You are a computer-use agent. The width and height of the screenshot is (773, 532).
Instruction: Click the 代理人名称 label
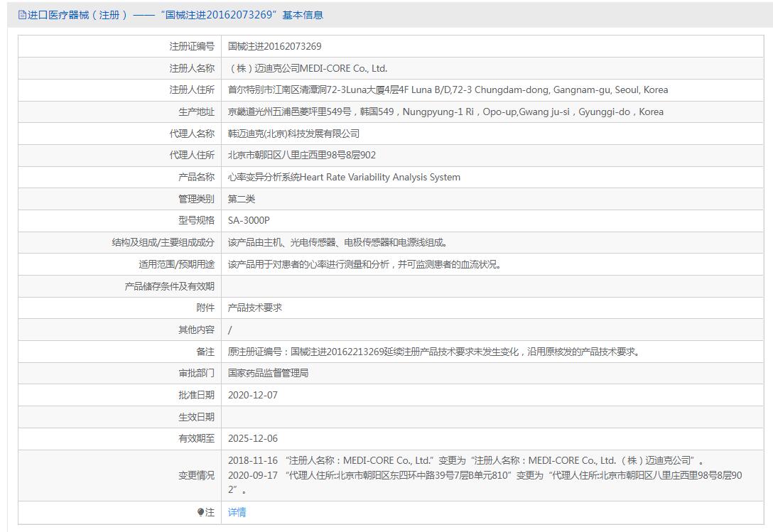192,134
